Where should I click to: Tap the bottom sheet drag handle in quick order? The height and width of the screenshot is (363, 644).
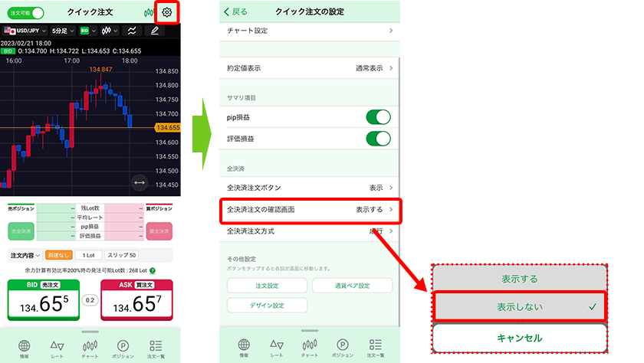[x=90, y=332]
